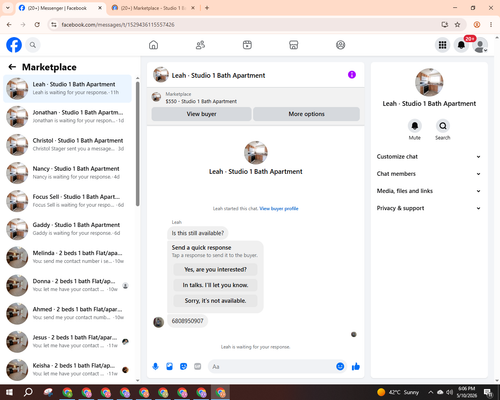Open the Marketplace storefront icon in top navigation
Image resolution: width=500 pixels, height=400 pixels.
294,45
